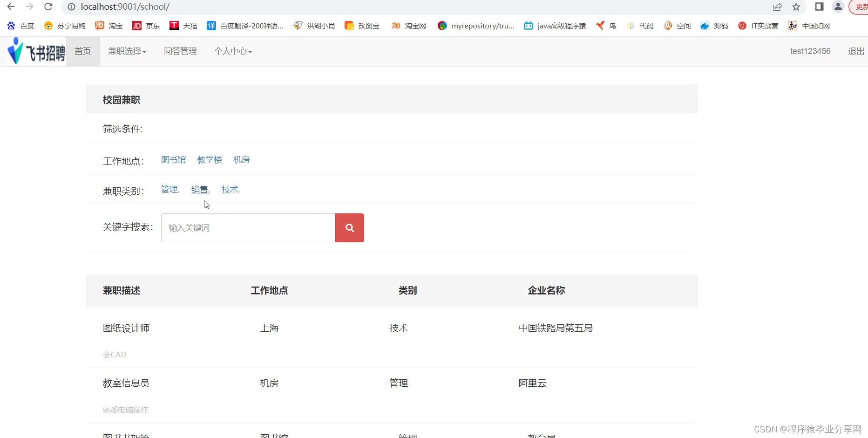Open the 天猫 bookmark
868x438 pixels.
pyautogui.click(x=183, y=26)
